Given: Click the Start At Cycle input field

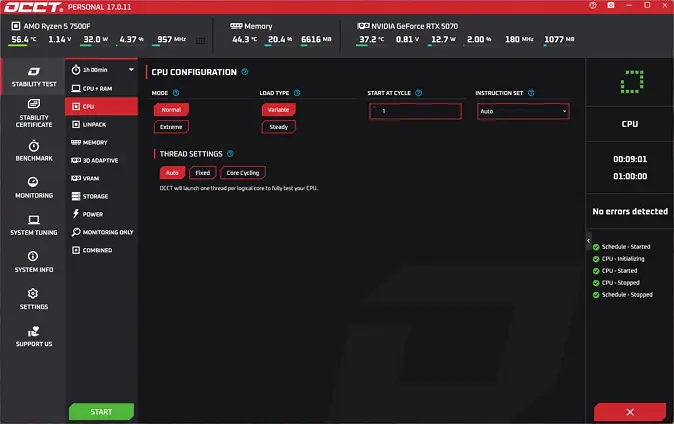Looking at the screenshot, I should pos(415,111).
